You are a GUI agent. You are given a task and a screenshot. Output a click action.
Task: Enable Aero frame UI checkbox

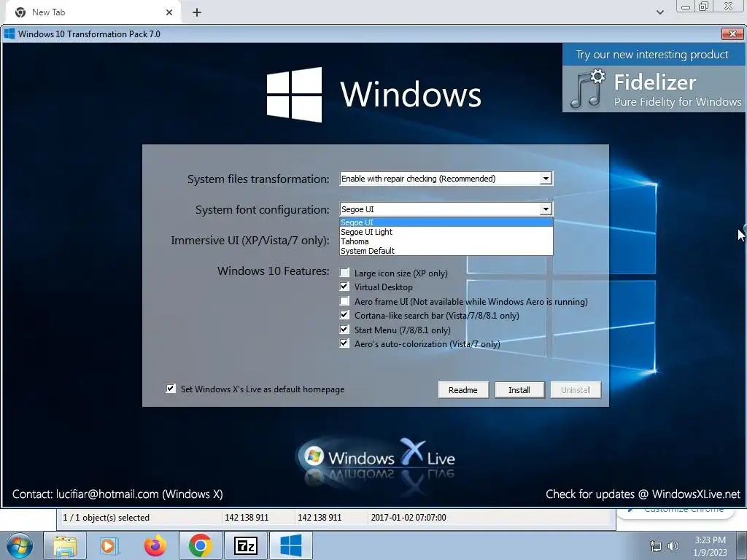coord(344,301)
